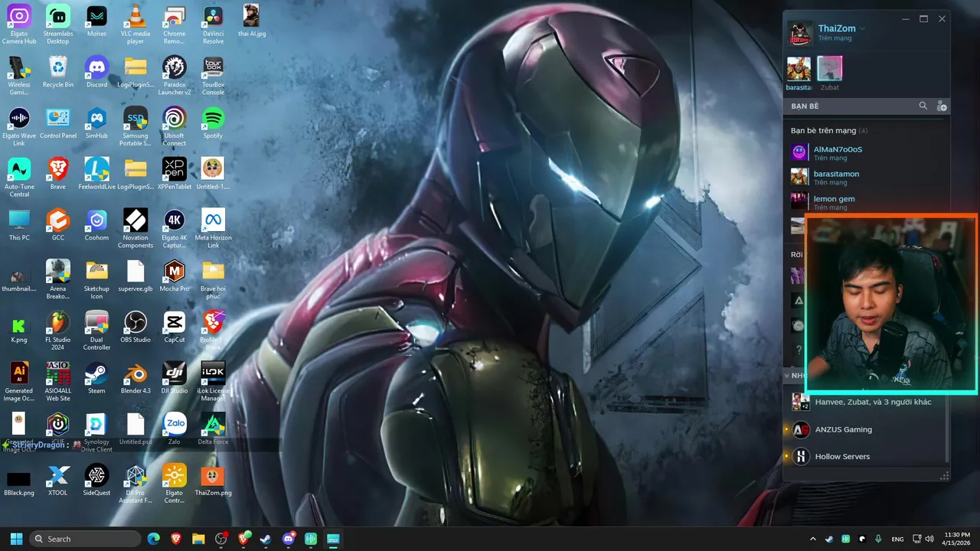Screen dimensions: 980x551
Task: Open Microsoft Edge from taskbar
Action: coord(153,539)
